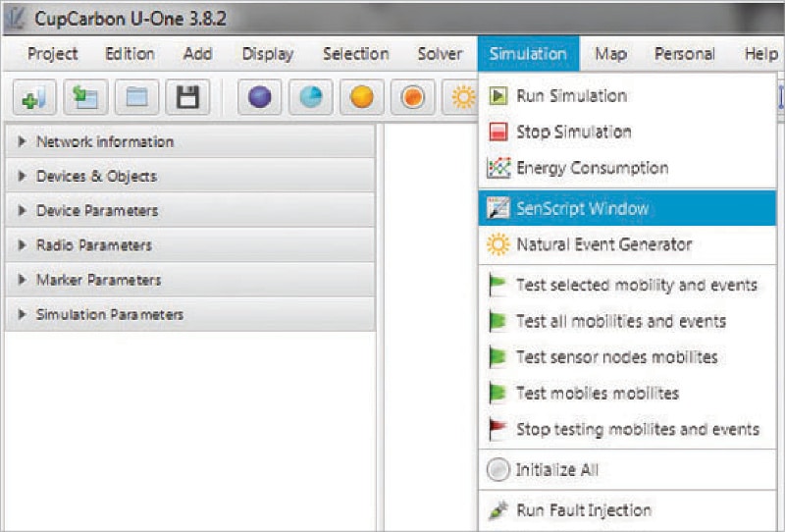Expand the Device Parameters panel arrow
Image resolution: width=785 pixels, height=532 pixels.
coord(22,210)
